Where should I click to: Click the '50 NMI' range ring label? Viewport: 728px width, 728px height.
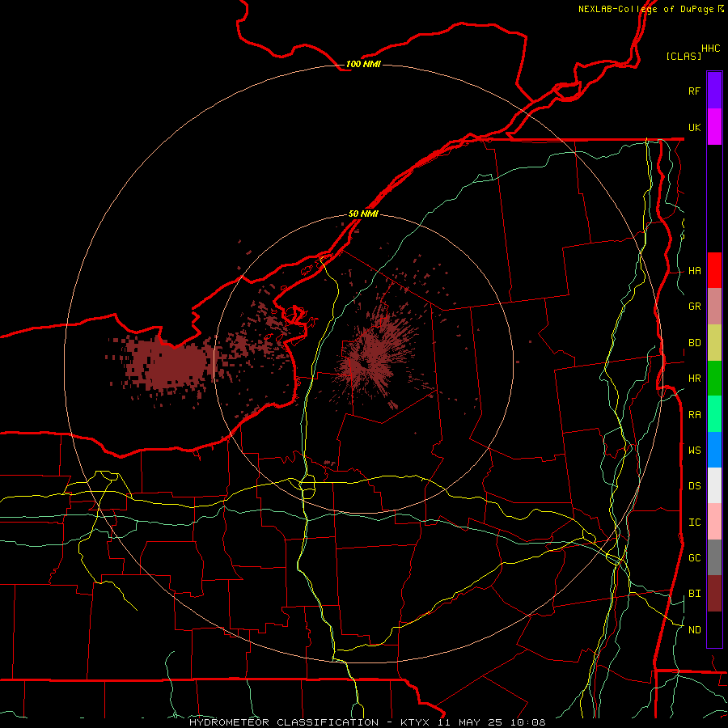click(x=363, y=214)
